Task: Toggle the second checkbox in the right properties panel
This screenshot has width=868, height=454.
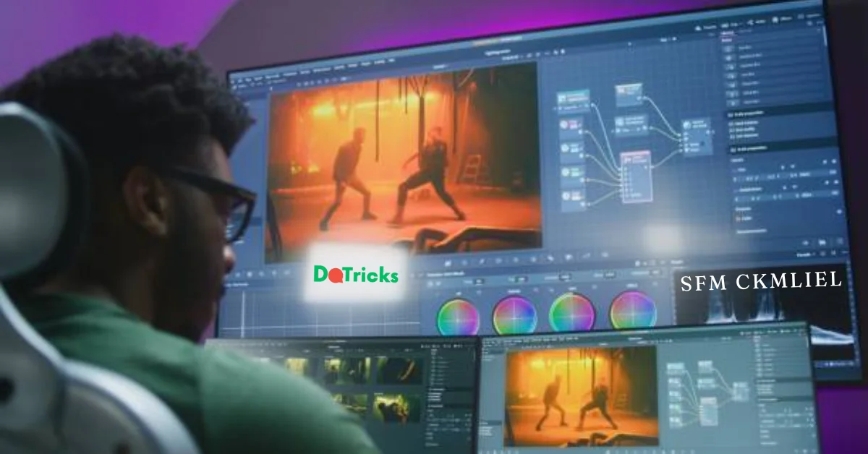Action: 731,130
